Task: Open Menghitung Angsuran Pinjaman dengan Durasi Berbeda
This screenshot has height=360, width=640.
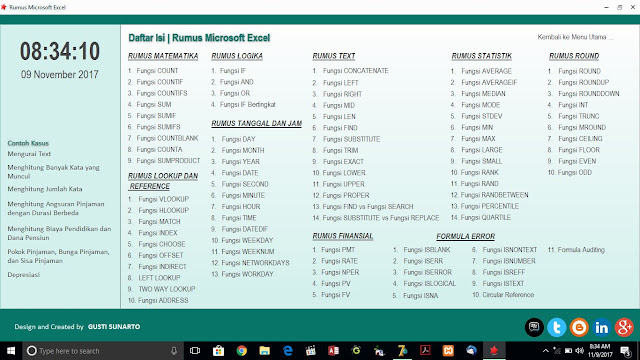Action: click(x=56, y=208)
